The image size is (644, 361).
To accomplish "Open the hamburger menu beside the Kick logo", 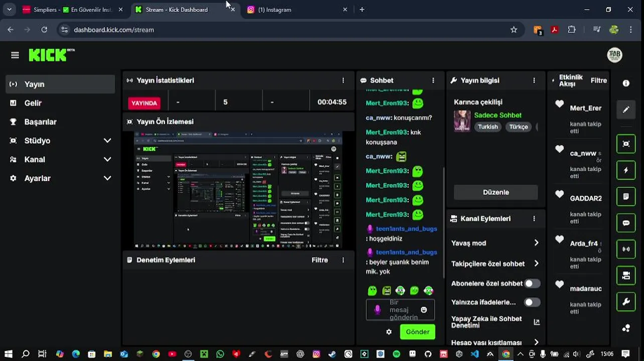I will 15,55.
